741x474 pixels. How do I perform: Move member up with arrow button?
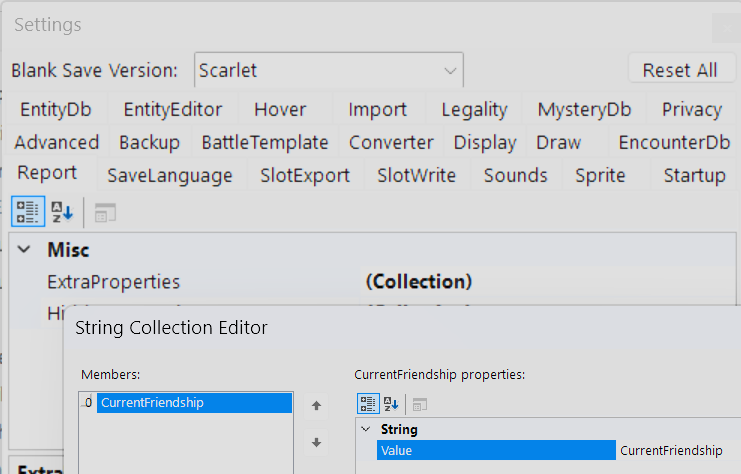(317, 406)
